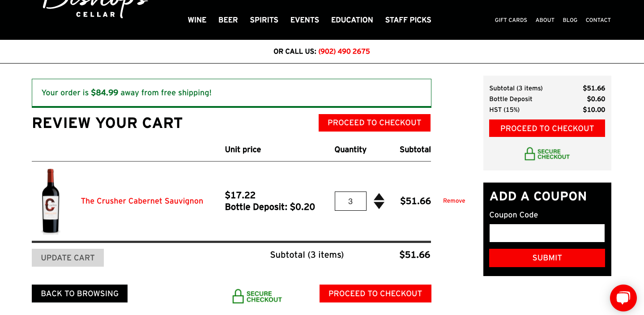Remove The Crusher Cabernet Sauvignon from cart
Image resolution: width=644 pixels, height=315 pixels.
(454, 201)
